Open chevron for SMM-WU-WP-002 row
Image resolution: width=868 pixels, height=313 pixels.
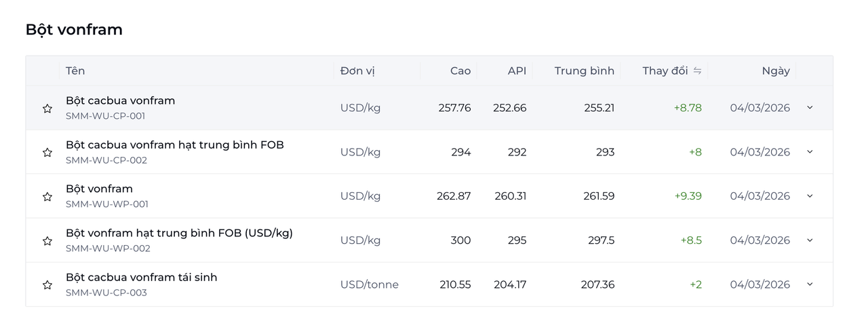coord(810,240)
